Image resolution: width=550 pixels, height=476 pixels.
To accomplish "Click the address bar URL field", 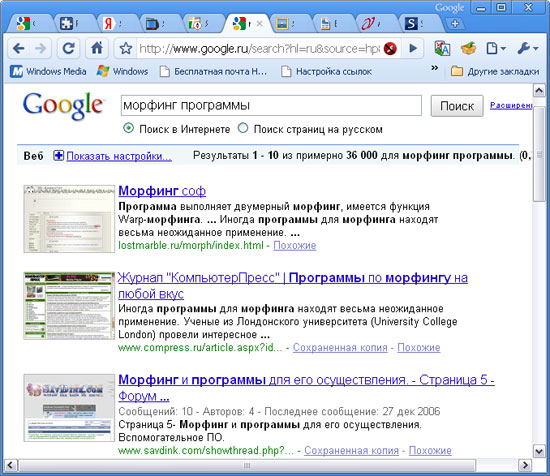I will pos(260,48).
